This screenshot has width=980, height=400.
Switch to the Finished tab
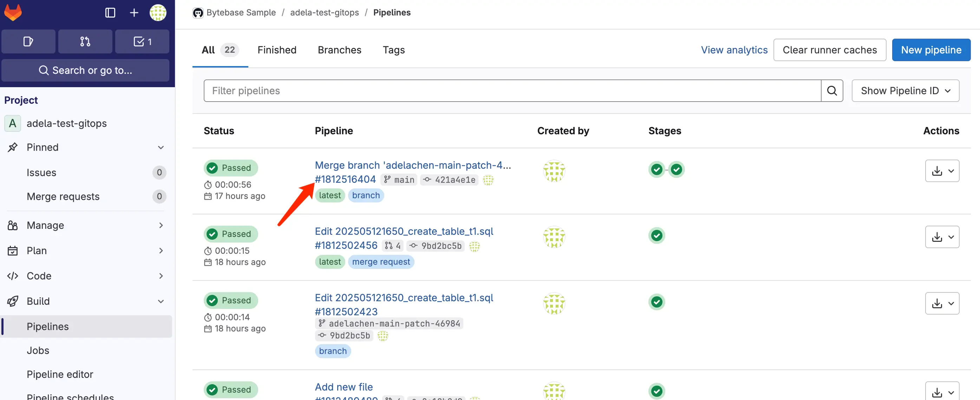(276, 50)
